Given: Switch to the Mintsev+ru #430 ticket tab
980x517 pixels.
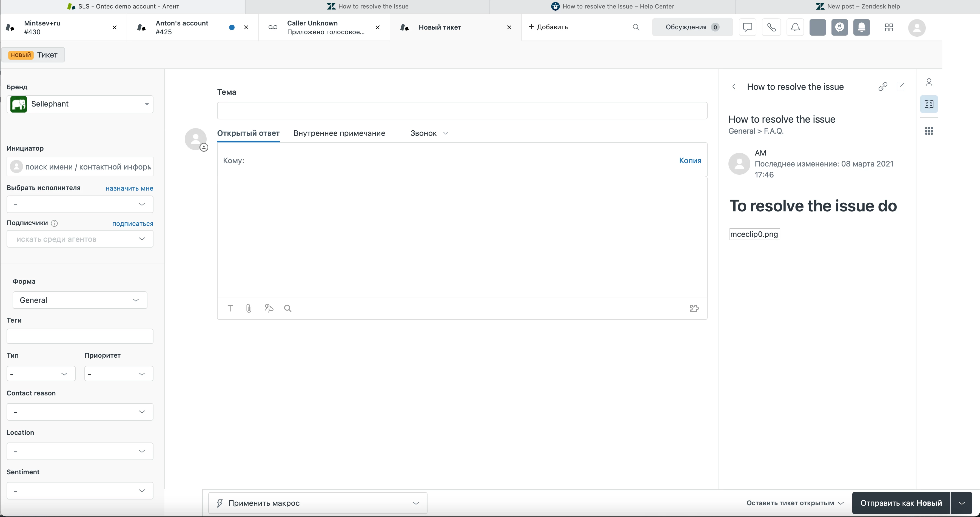Looking at the screenshot, I should (57, 27).
